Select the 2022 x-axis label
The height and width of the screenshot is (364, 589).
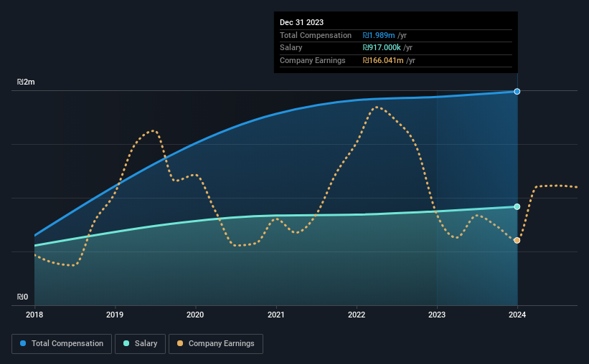357,315
